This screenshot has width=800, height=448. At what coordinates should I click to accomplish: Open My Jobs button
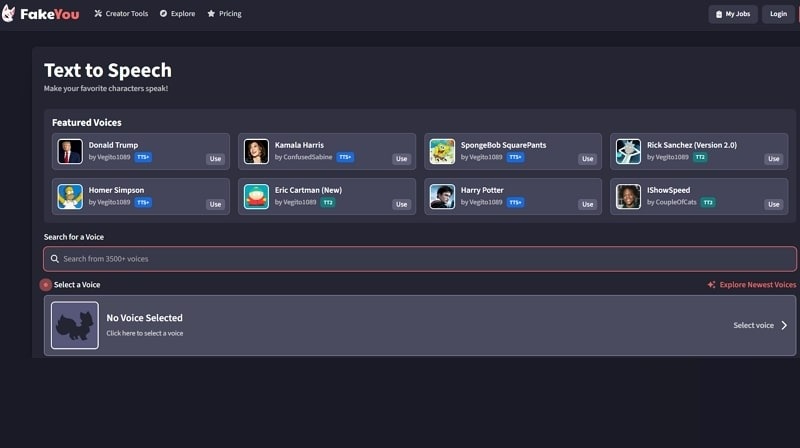[x=733, y=14]
